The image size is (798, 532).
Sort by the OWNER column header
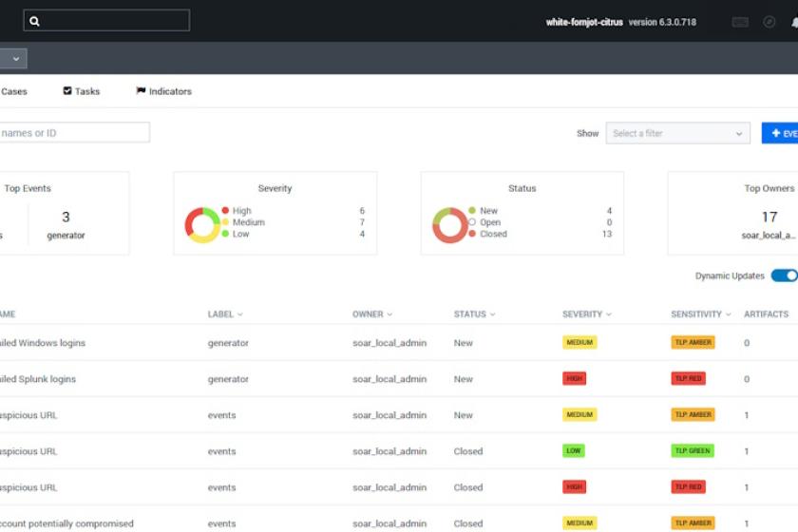tap(372, 314)
